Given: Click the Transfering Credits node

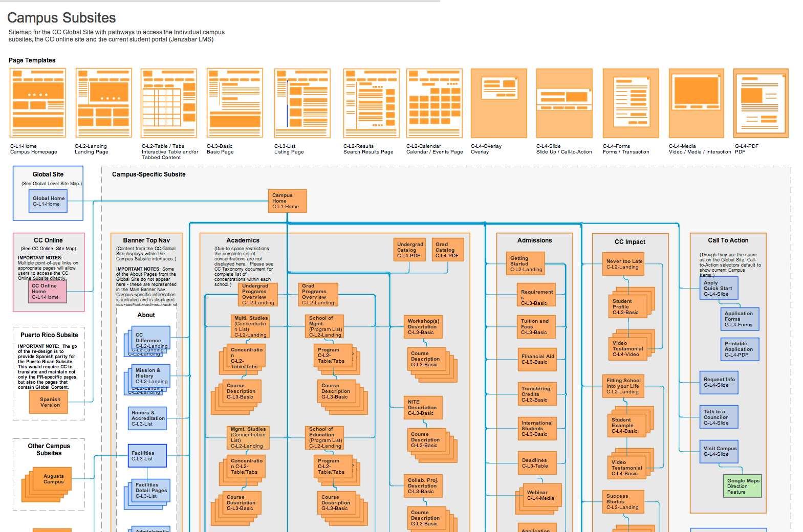Looking at the screenshot, I should coord(536,394).
